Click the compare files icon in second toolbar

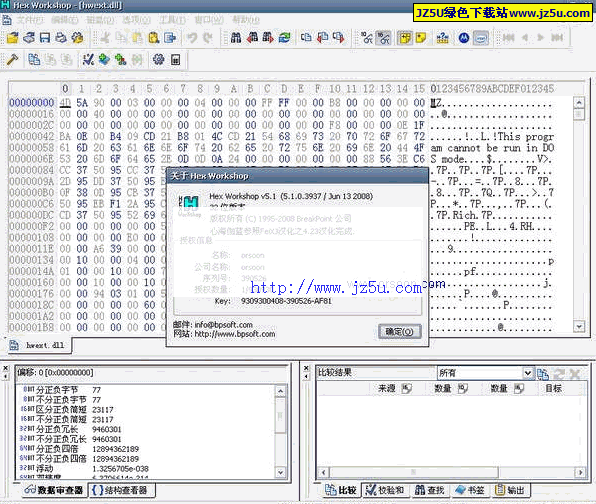[x=34, y=60]
